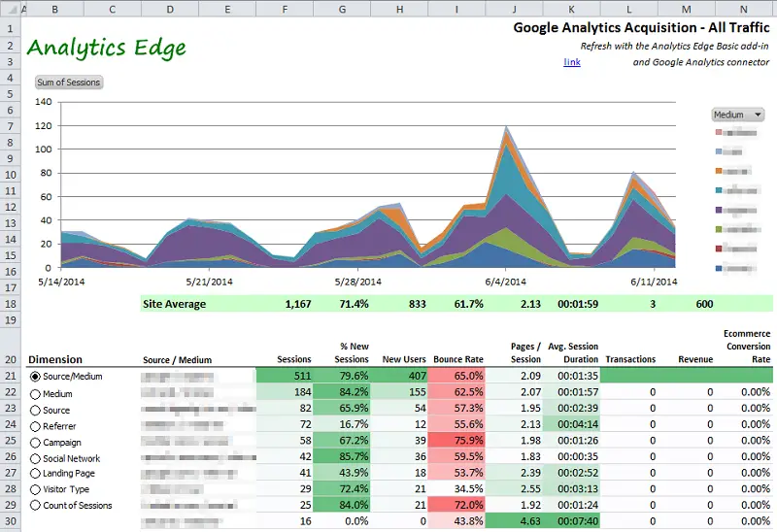Click the pink legend swatch at top
The image size is (777, 532).
719,132
